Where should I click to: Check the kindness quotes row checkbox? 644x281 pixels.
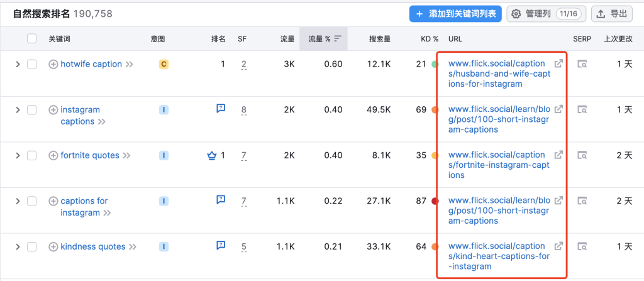[31, 247]
